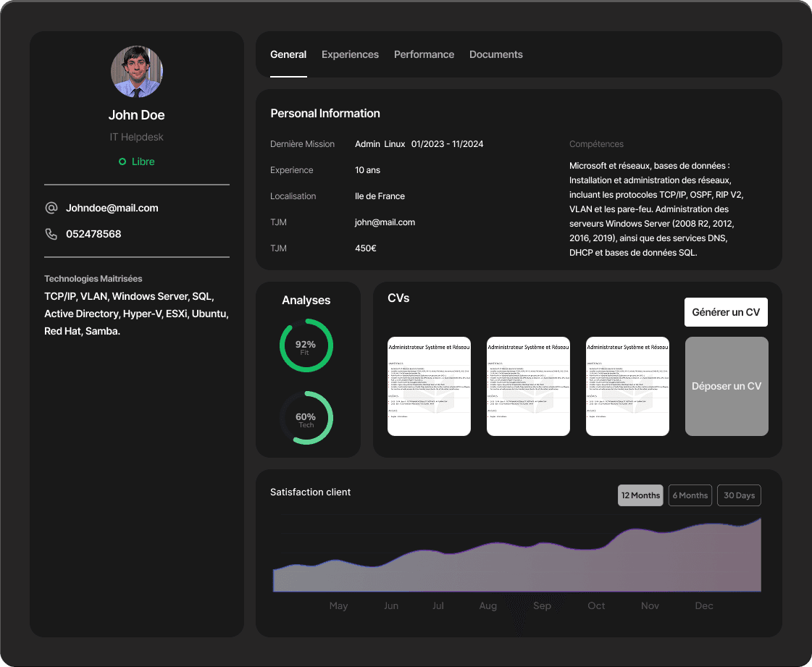
Task: Click the satisfaction client area chart
Action: pyautogui.click(x=516, y=555)
